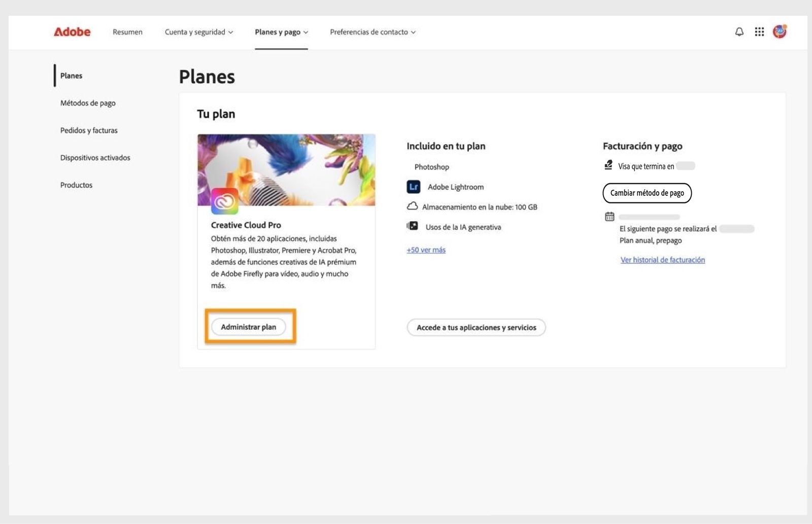Open the +50 ver más link
812x524 pixels.
[x=426, y=250]
